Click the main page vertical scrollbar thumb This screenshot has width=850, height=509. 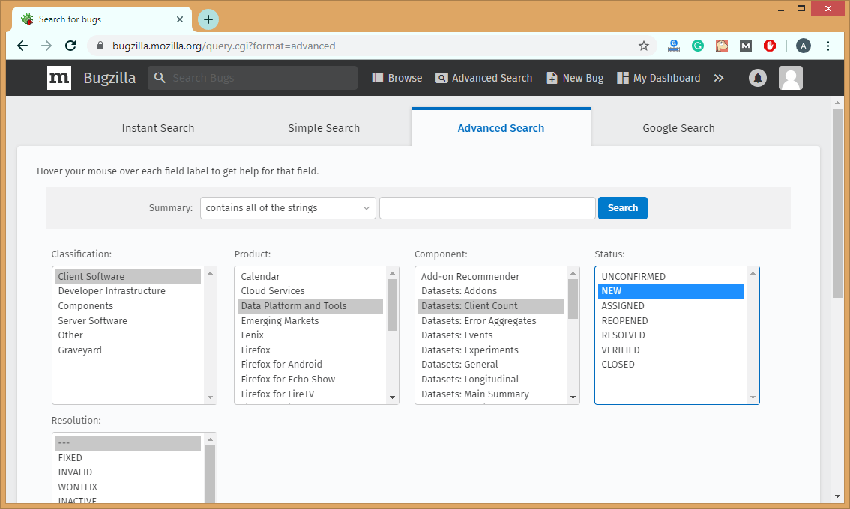pos(838,203)
